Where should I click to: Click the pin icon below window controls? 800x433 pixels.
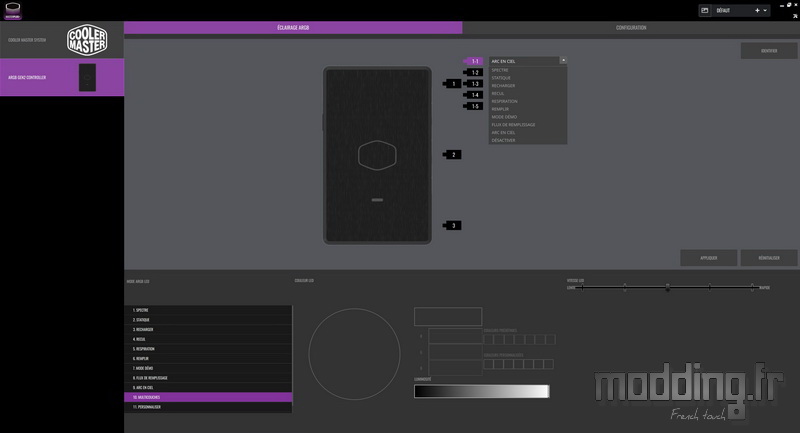pyautogui.click(x=795, y=16)
